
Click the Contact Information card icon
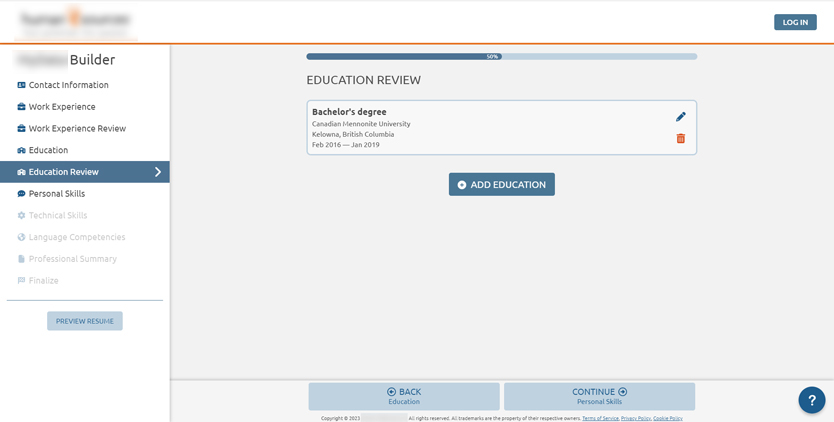click(21, 85)
